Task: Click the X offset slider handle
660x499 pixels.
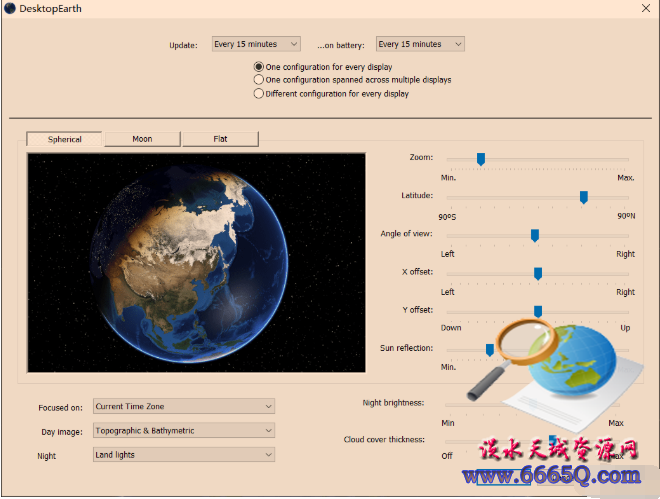Action: coord(538,273)
